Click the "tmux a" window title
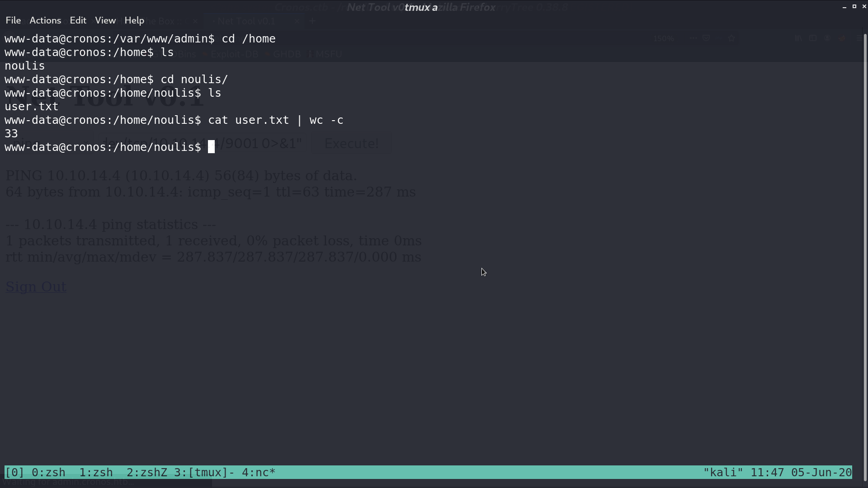The image size is (868, 488). coord(421,7)
